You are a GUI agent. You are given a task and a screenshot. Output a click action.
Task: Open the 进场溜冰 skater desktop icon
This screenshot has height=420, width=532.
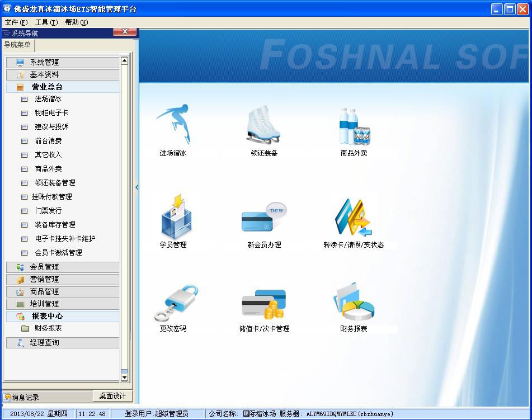[173, 125]
